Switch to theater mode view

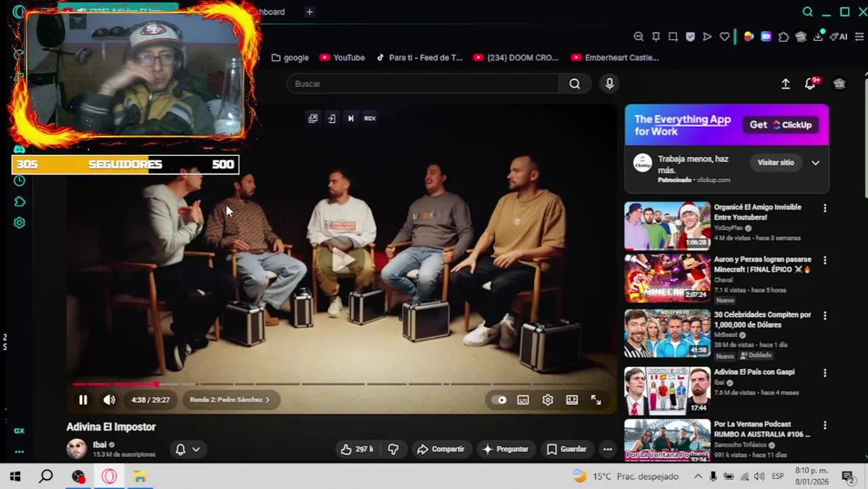click(572, 400)
